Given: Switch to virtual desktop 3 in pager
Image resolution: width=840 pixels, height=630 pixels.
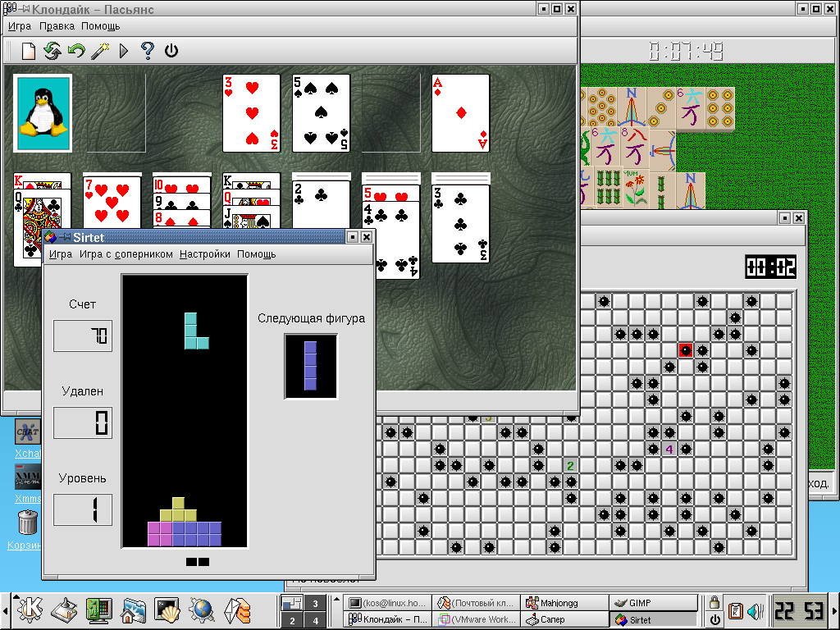Looking at the screenshot, I should (315, 604).
